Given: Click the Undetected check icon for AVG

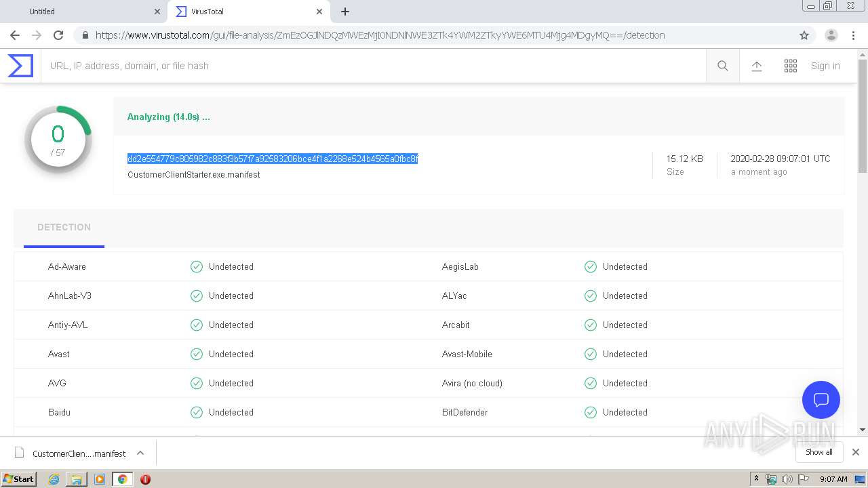Looking at the screenshot, I should coord(197,384).
